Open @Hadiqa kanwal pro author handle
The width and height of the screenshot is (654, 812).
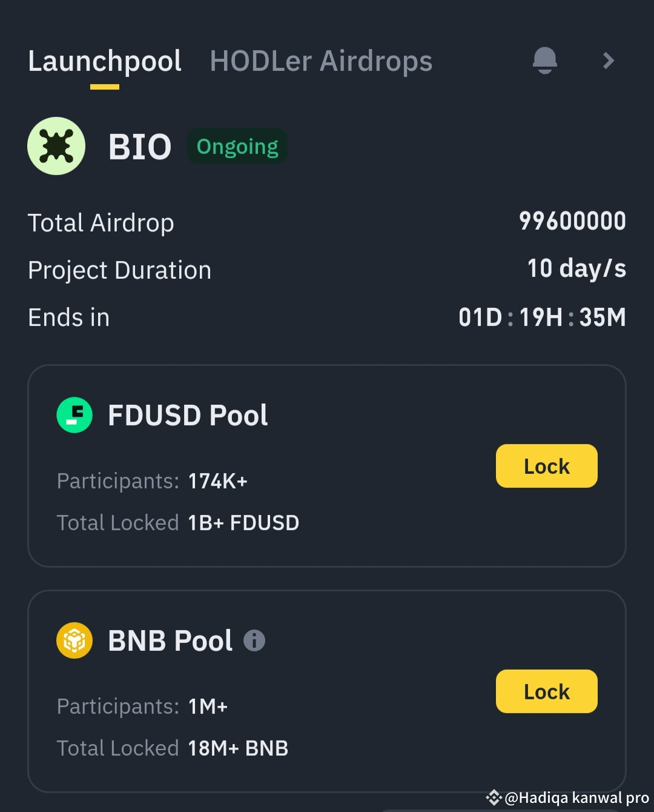click(576, 797)
